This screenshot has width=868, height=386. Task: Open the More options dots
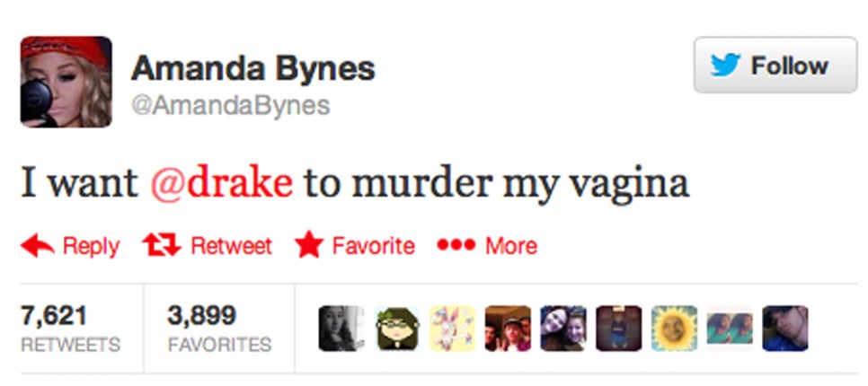[456, 244]
